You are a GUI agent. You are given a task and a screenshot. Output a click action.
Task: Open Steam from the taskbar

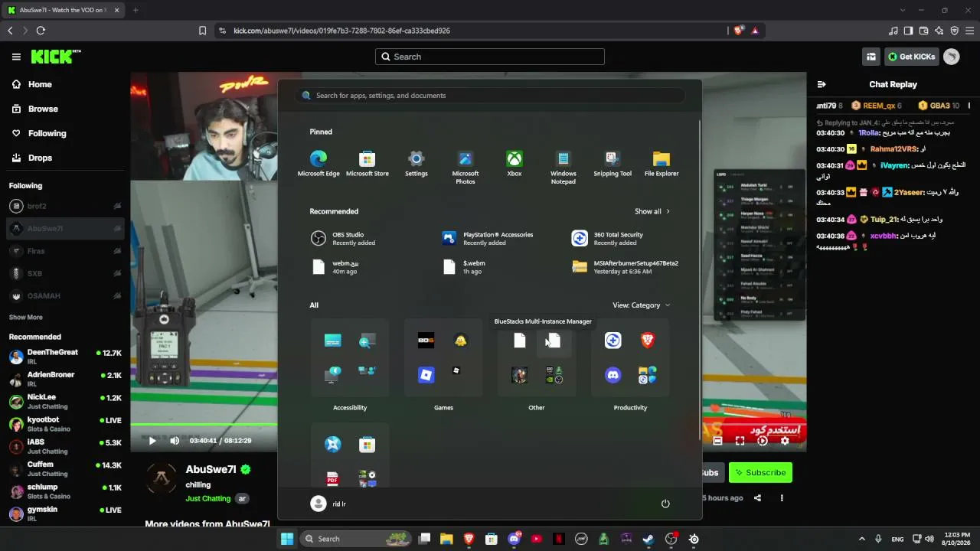tap(648, 539)
